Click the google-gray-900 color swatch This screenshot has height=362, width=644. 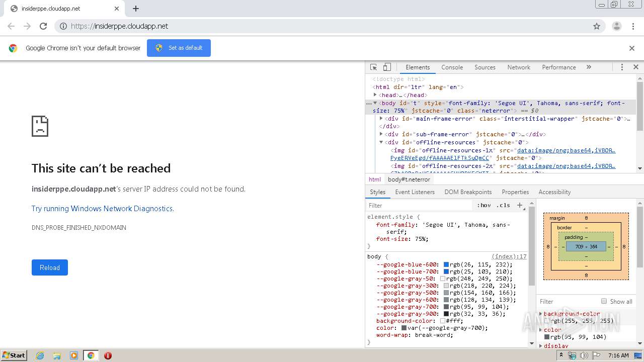[446, 314]
